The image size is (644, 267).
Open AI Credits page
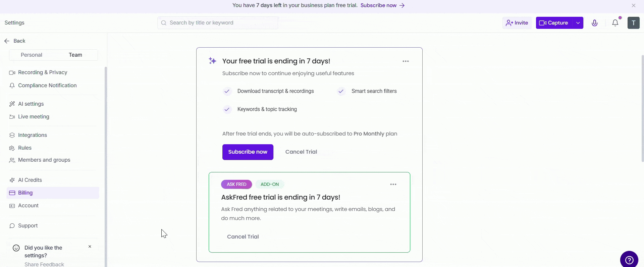pyautogui.click(x=30, y=180)
